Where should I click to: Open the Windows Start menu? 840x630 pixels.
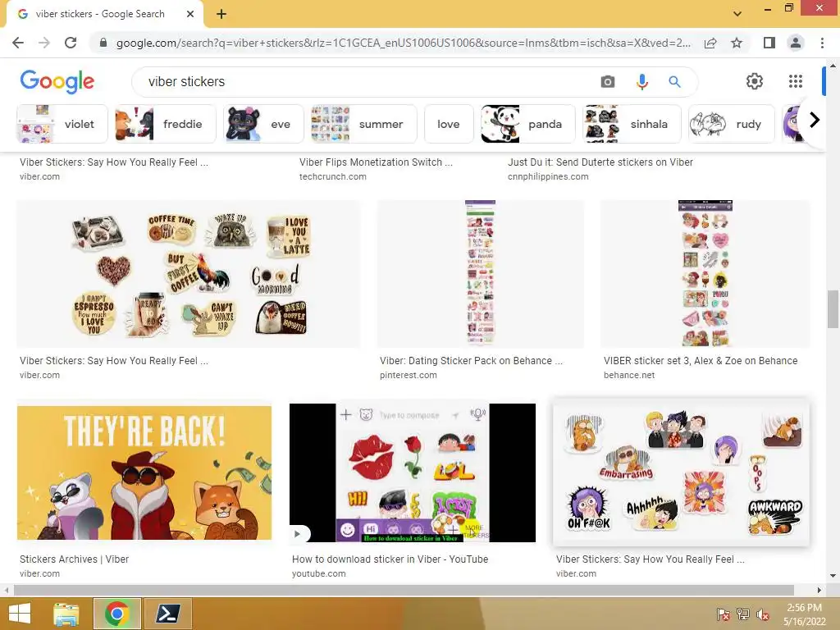coord(20,614)
